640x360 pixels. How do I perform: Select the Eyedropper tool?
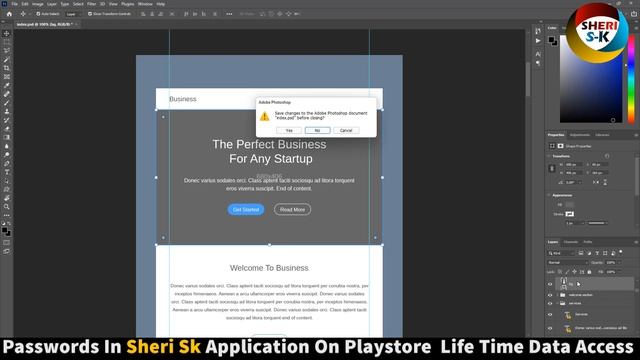point(7,85)
